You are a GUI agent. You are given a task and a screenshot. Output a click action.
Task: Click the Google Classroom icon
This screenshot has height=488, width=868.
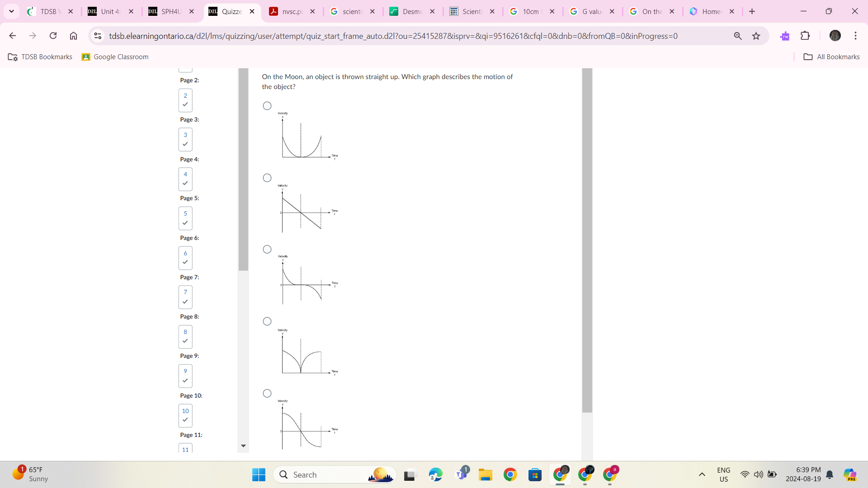pyautogui.click(x=86, y=56)
